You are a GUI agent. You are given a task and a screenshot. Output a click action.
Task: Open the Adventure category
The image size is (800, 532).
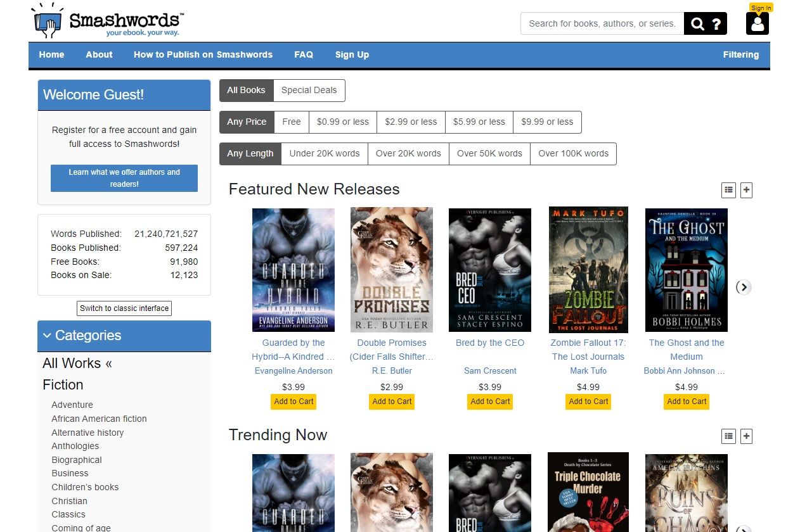(x=72, y=405)
